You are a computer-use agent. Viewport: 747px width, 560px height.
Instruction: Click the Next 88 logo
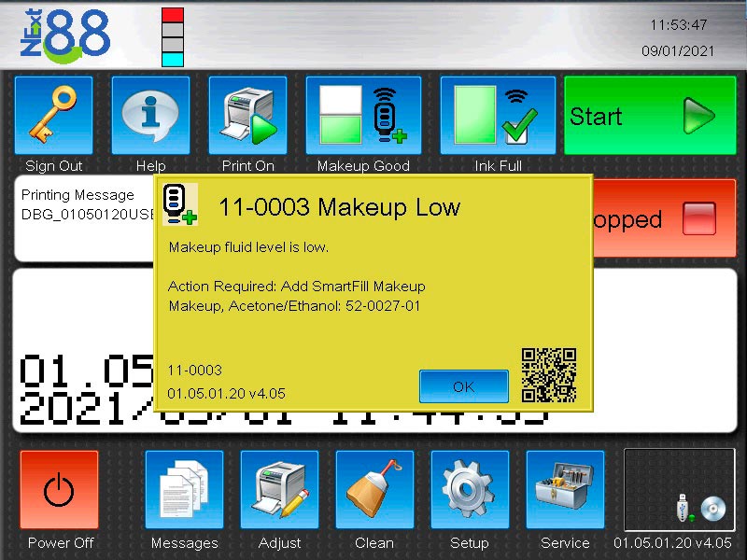coord(65,35)
